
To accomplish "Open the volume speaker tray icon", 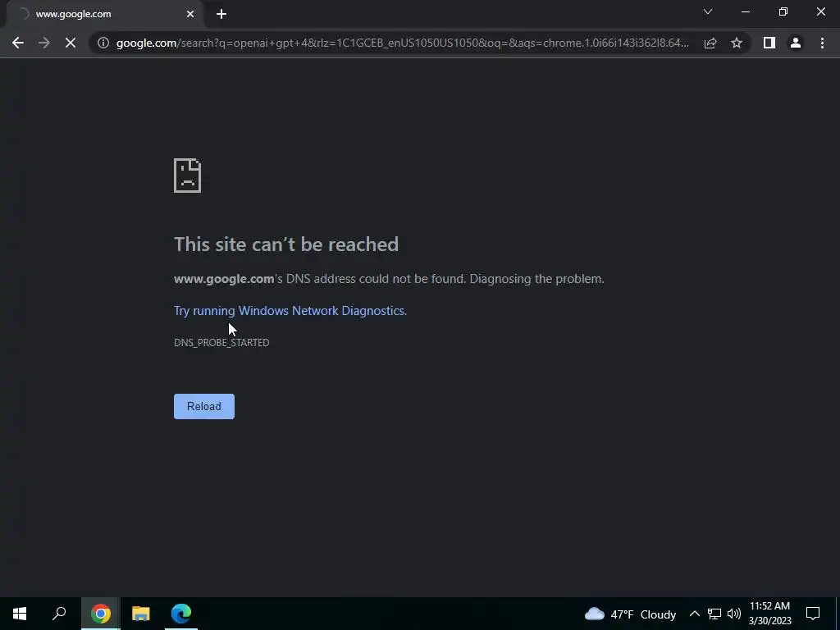I will point(734,614).
